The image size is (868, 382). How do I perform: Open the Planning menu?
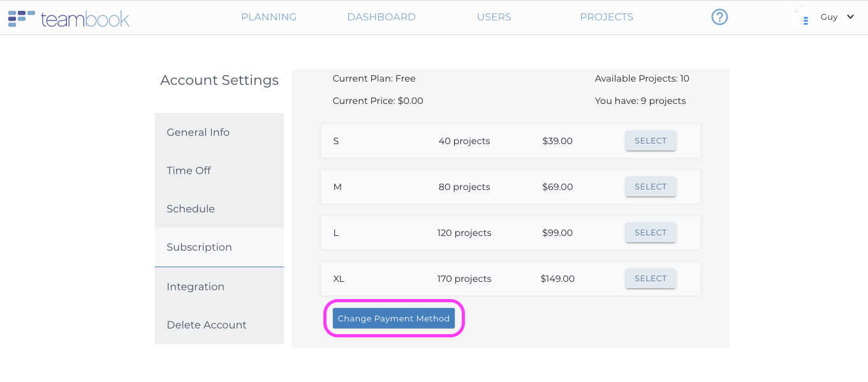coord(268,17)
